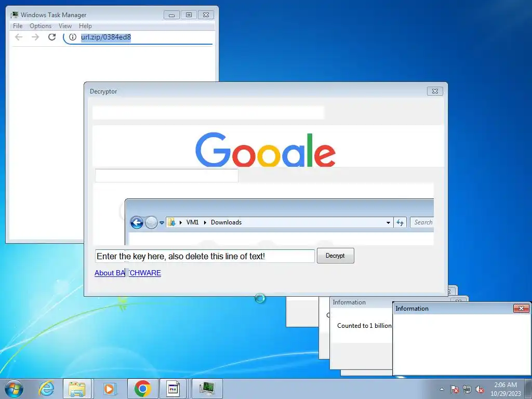Open the Windows Start menu
532x399 pixels.
pos(14,389)
